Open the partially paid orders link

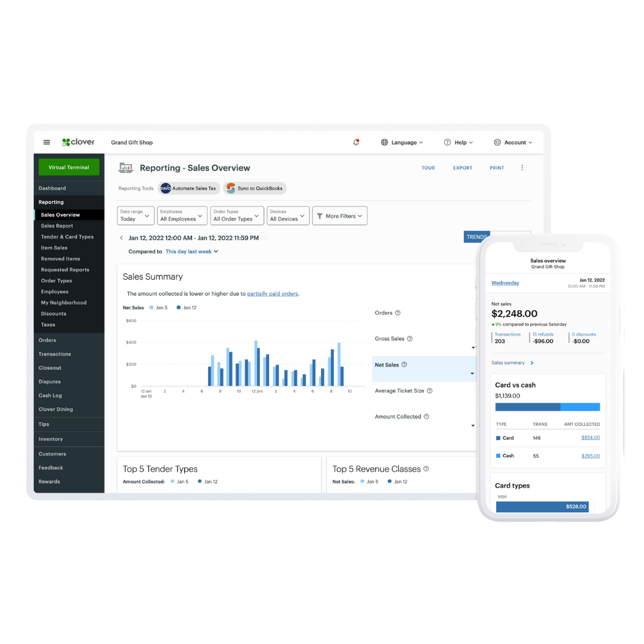tap(273, 293)
